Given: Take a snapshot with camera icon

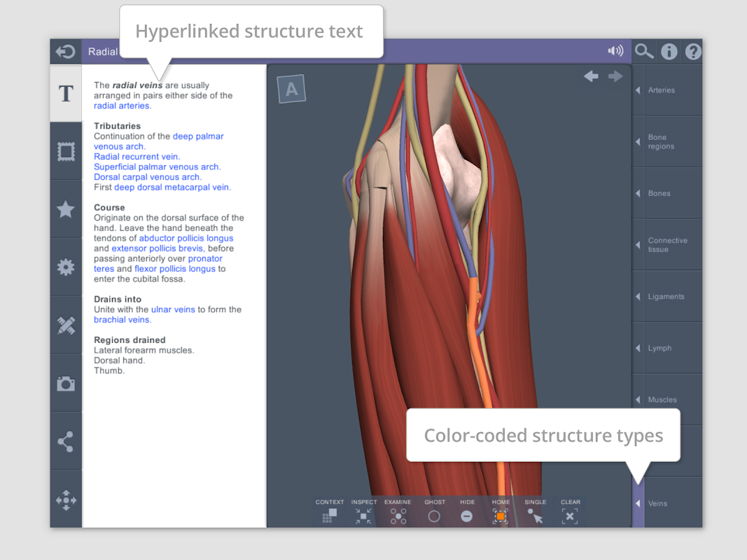Looking at the screenshot, I should (66, 383).
